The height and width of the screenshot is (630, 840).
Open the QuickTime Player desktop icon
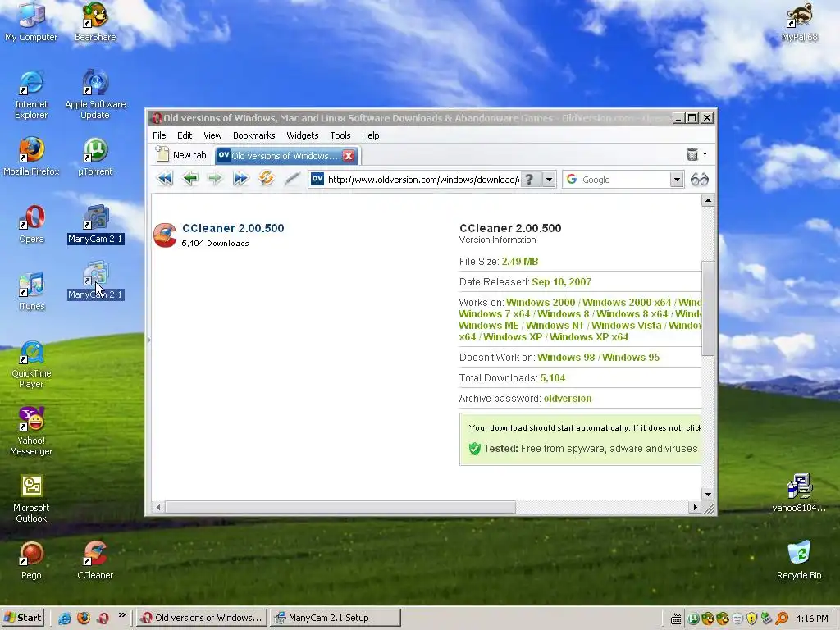coord(31,364)
